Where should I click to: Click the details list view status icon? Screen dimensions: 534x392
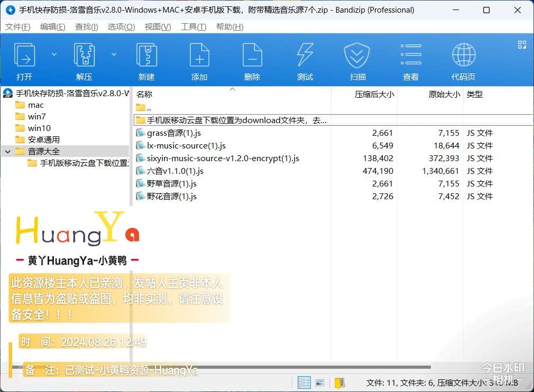(304, 382)
